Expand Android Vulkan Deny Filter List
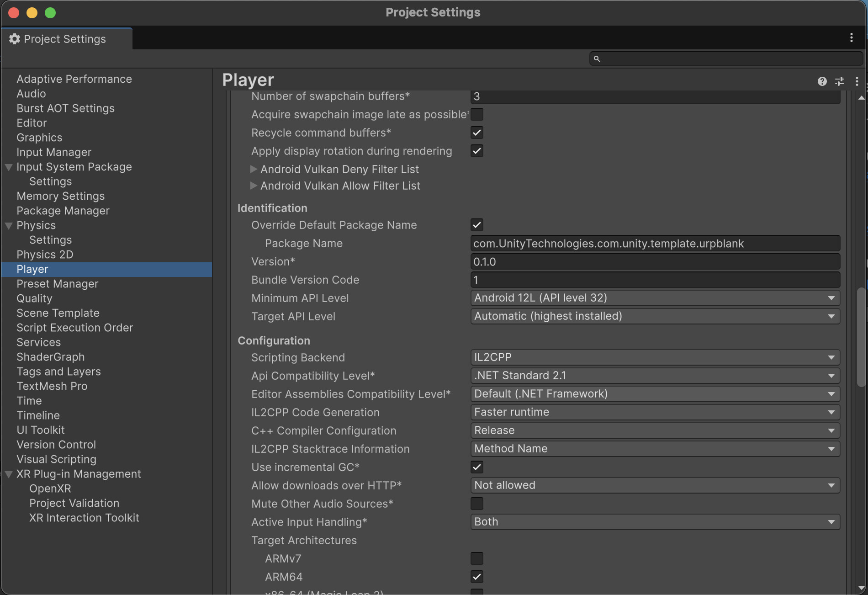Screen dimensions: 868x595 click(x=254, y=170)
